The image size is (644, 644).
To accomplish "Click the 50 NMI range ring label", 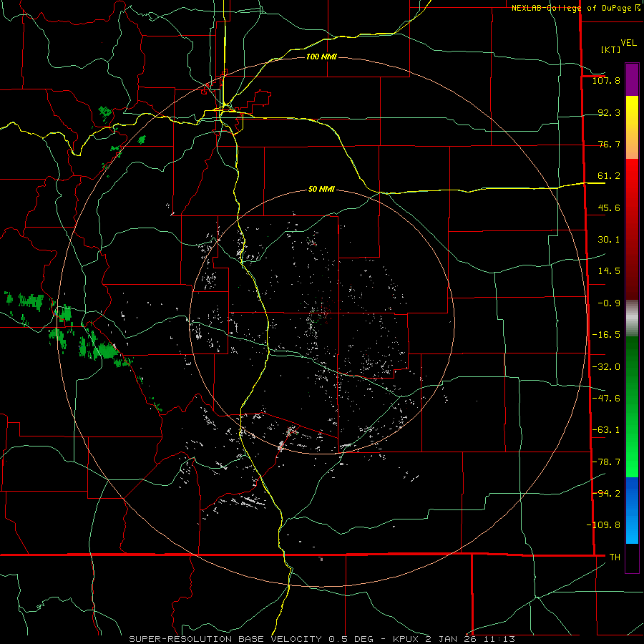I will (321, 190).
